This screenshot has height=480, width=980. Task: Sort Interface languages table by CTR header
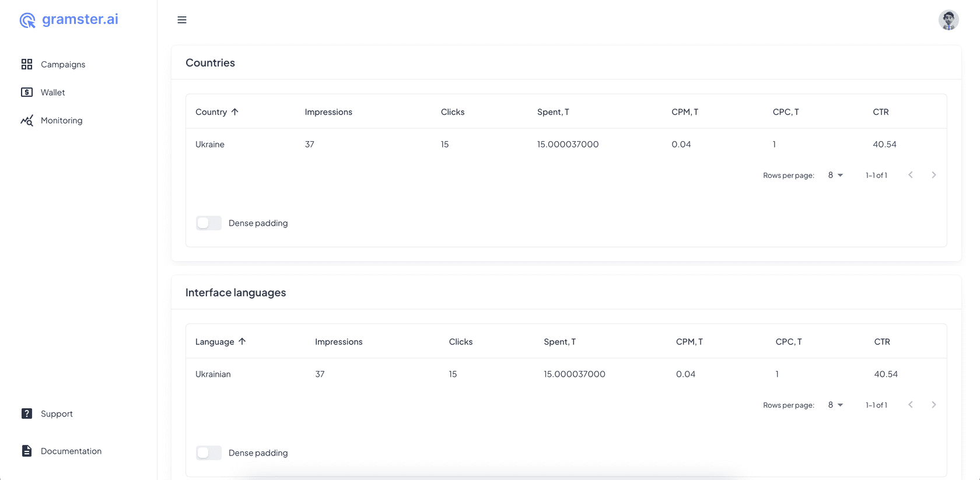(x=881, y=342)
